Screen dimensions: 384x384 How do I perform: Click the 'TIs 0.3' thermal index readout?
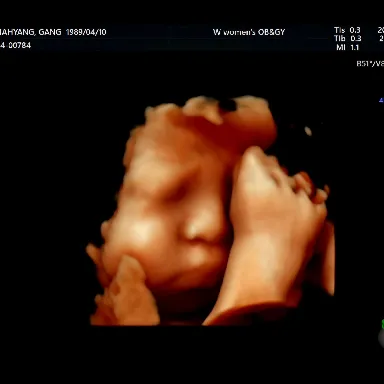tap(347, 30)
